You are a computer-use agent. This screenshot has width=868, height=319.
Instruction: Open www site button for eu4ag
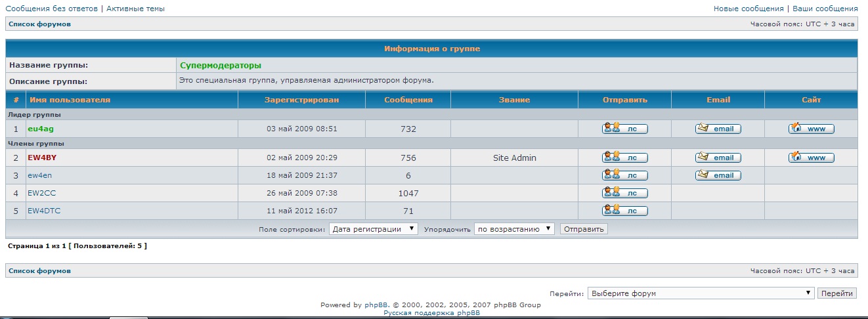click(811, 129)
